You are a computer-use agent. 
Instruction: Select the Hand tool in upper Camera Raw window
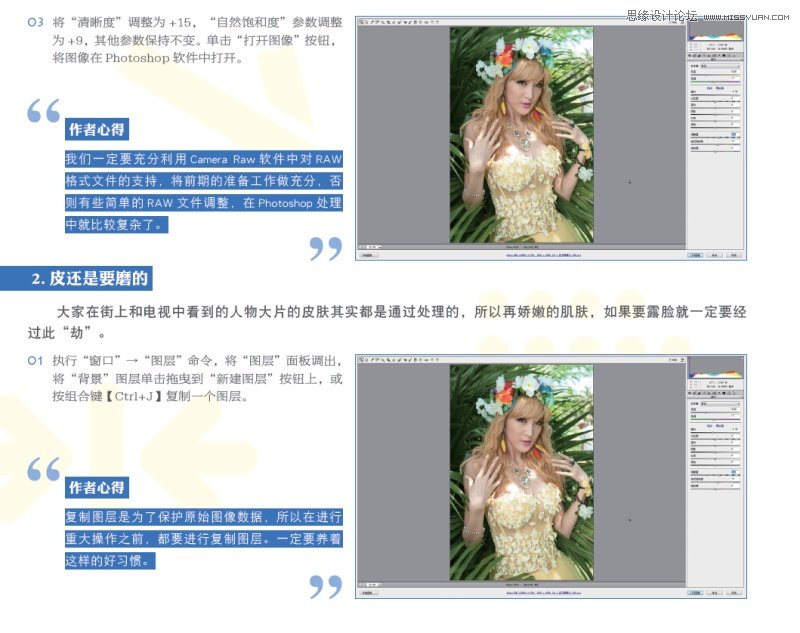click(366, 22)
